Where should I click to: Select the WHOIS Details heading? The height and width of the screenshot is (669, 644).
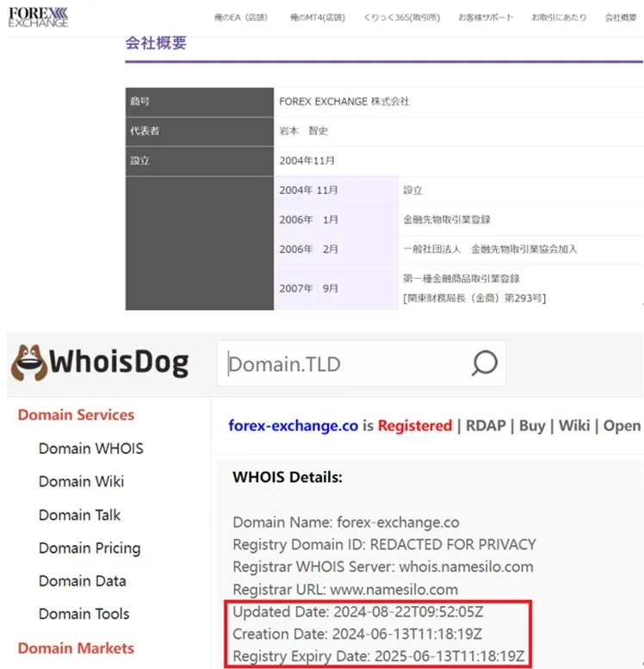coord(288,477)
